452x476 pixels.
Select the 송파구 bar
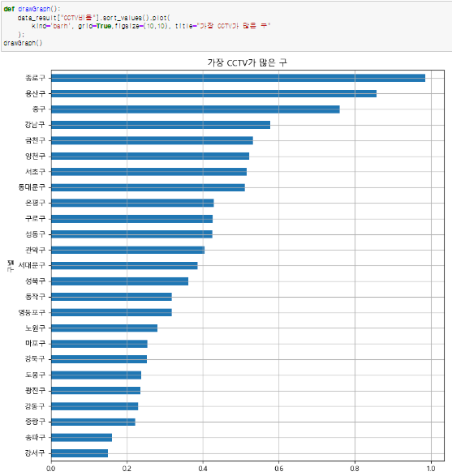tap(81, 437)
